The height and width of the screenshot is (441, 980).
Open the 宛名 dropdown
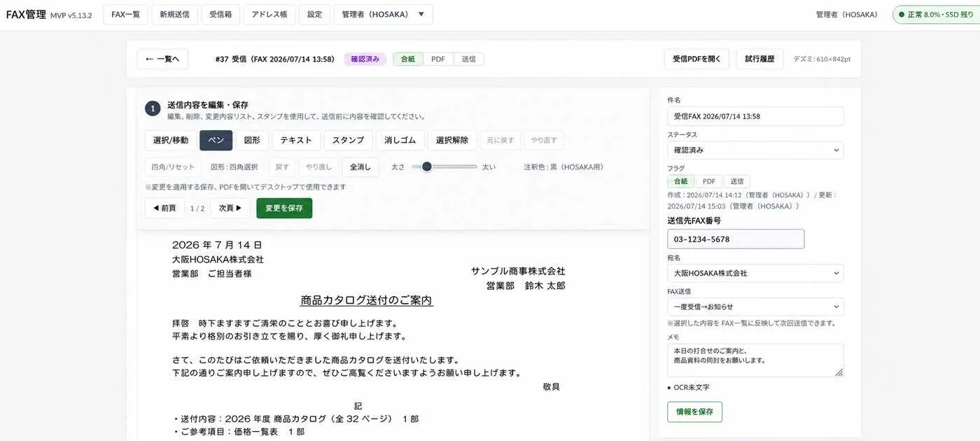coord(755,273)
